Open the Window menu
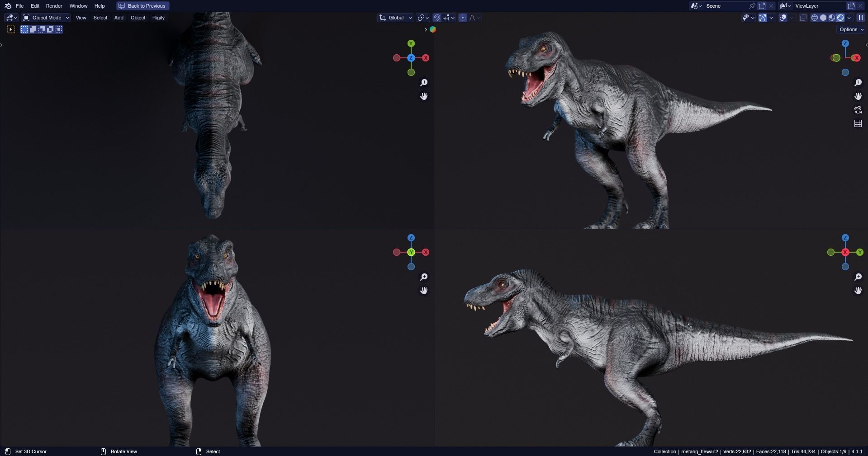This screenshot has width=868, height=456. click(x=78, y=6)
